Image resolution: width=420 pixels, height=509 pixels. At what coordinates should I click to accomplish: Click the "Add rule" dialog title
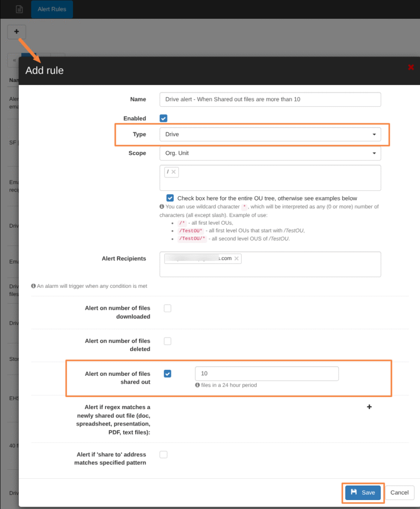click(x=44, y=71)
